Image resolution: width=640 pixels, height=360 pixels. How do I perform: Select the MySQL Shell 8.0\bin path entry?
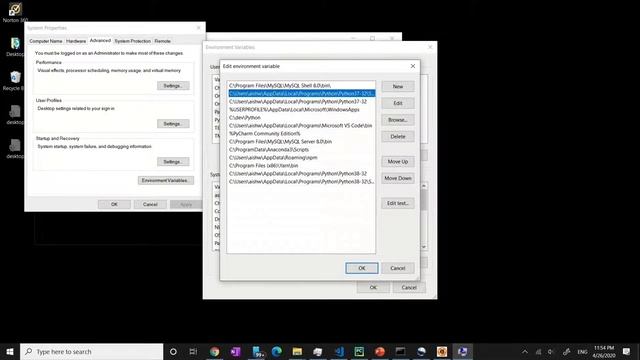301,86
